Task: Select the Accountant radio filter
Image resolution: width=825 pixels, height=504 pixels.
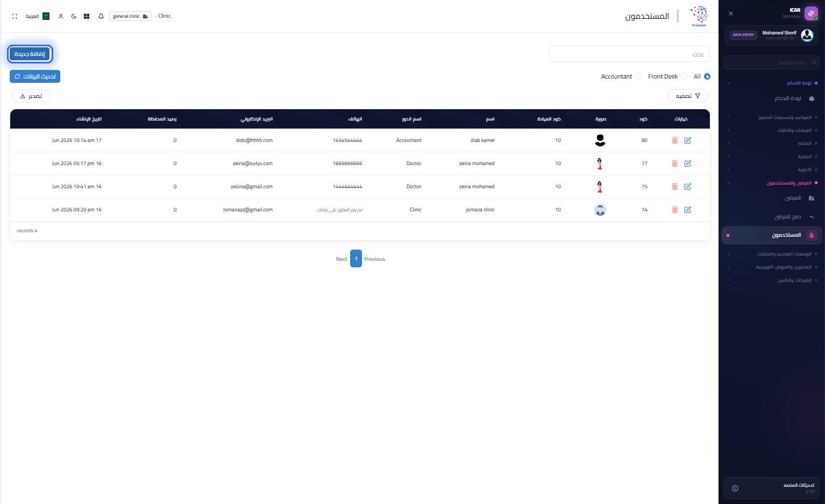Action: (x=638, y=76)
